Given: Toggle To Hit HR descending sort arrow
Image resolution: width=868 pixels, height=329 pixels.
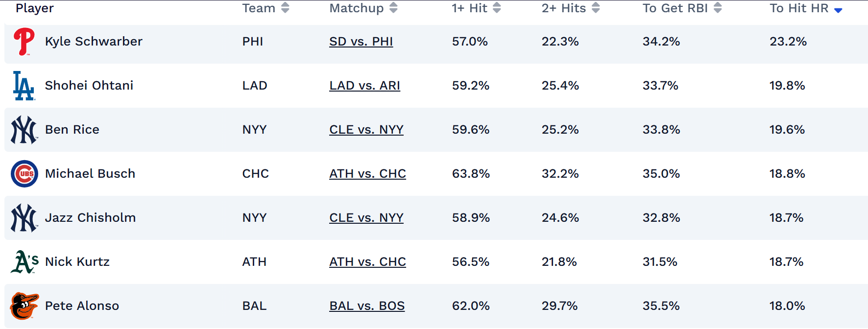Looking at the screenshot, I should click(838, 10).
